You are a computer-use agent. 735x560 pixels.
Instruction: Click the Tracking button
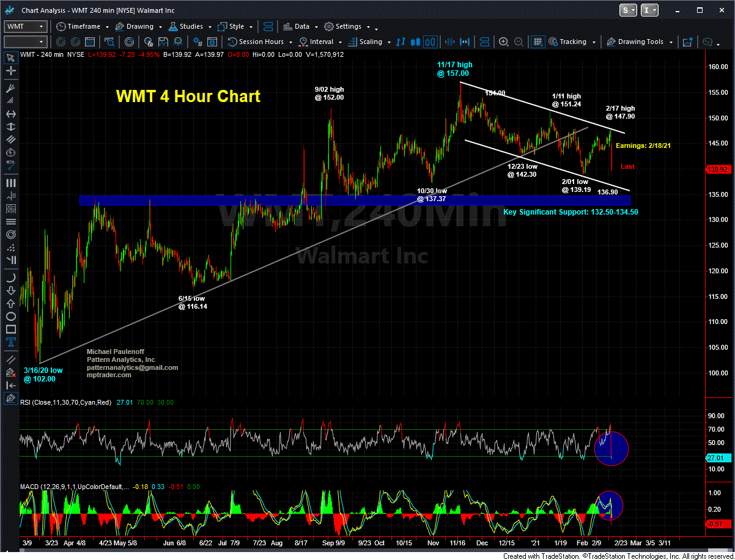click(x=567, y=42)
